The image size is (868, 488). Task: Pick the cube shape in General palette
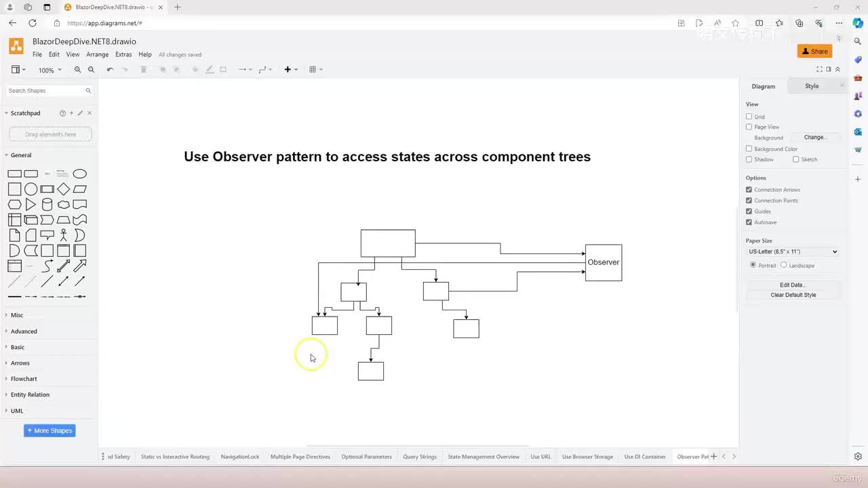point(31,220)
